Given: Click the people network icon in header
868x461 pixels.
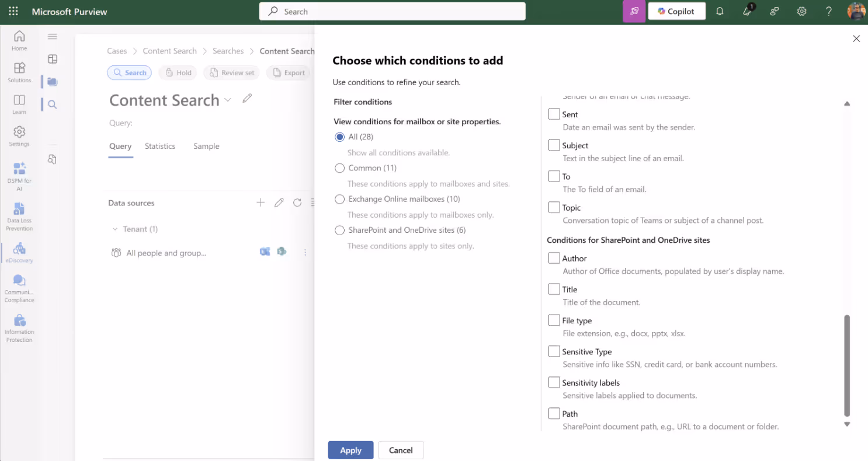Looking at the screenshot, I should click(x=775, y=11).
